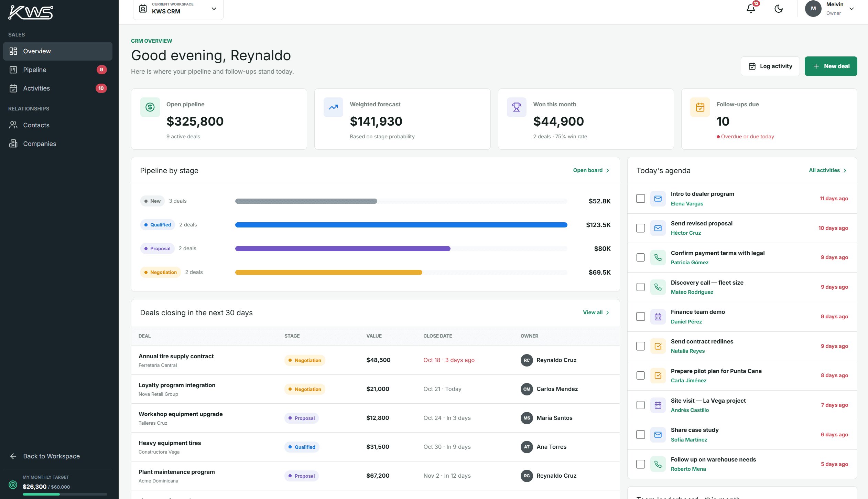Viewport: 868px width, 499px height.
Task: Open Overview in sidebar
Action: 58,51
